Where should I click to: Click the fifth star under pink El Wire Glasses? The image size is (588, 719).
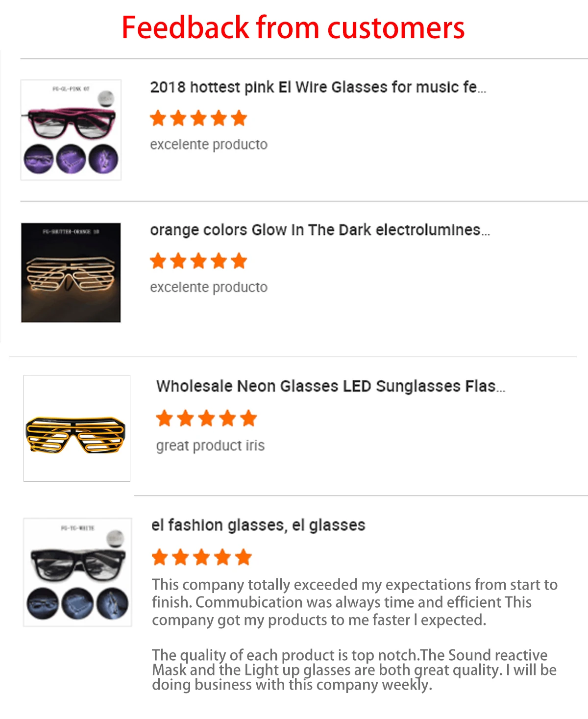click(239, 118)
